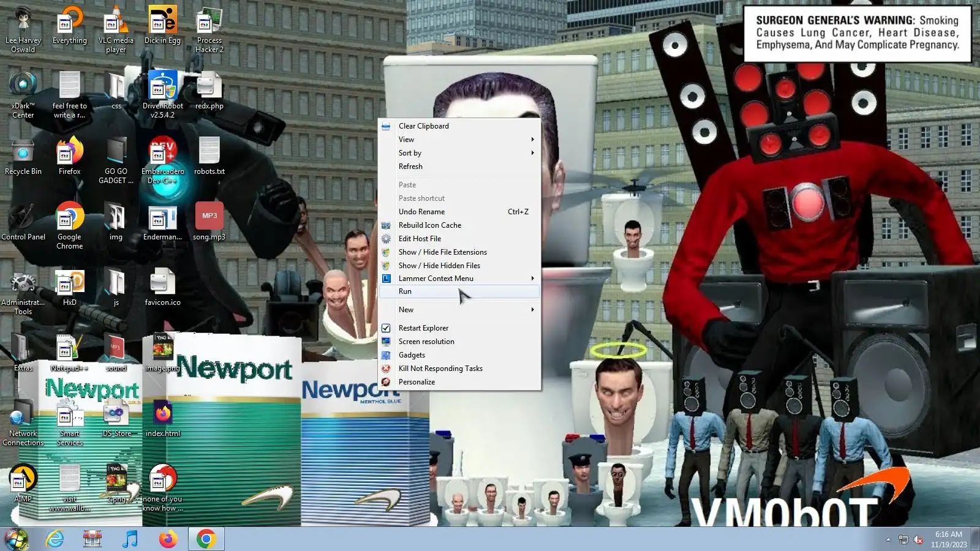Select the index.html file icon

[162, 418]
